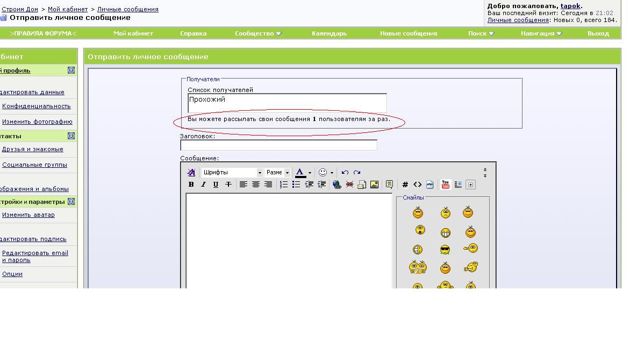Open the >ПРАВИЛА ФОРУМА< link
Image resolution: width=644 pixels, height=361 pixels.
click(x=43, y=33)
